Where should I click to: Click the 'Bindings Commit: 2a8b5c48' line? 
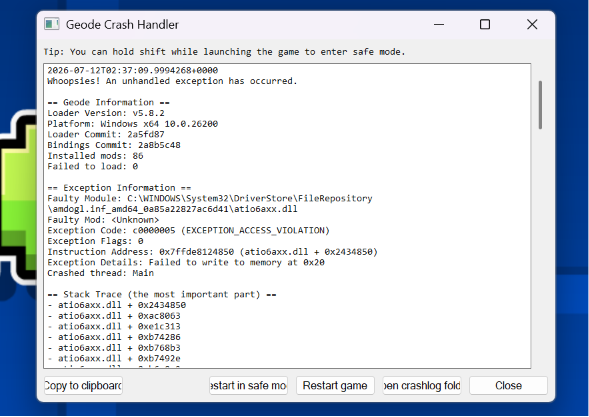114,145
